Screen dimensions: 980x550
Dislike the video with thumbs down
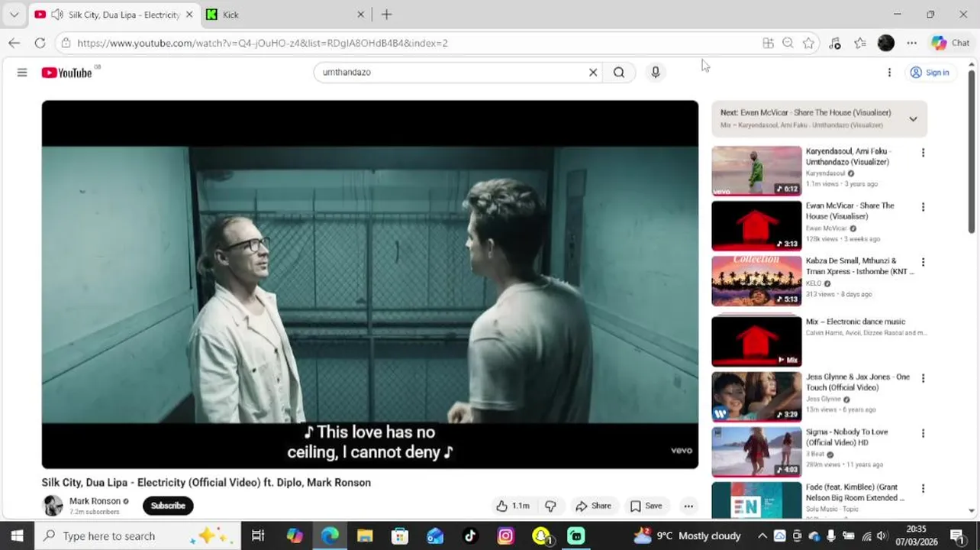[x=550, y=506]
